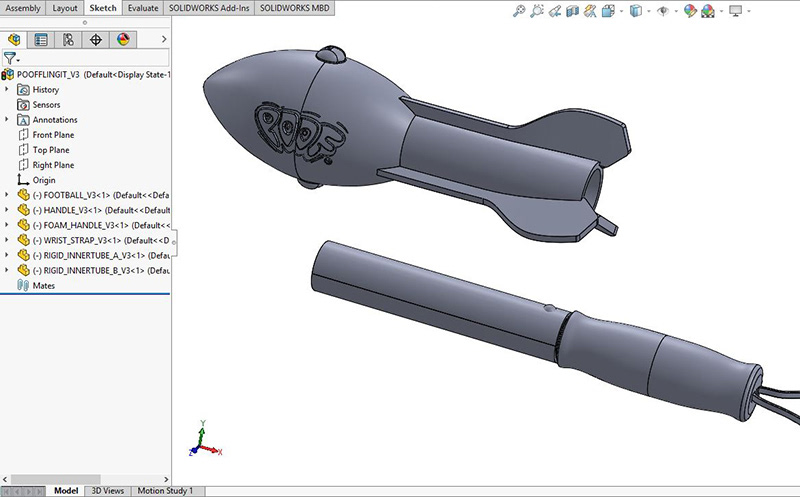The image size is (800, 497).
Task: Click the View Settings monitor icon
Action: click(x=738, y=11)
